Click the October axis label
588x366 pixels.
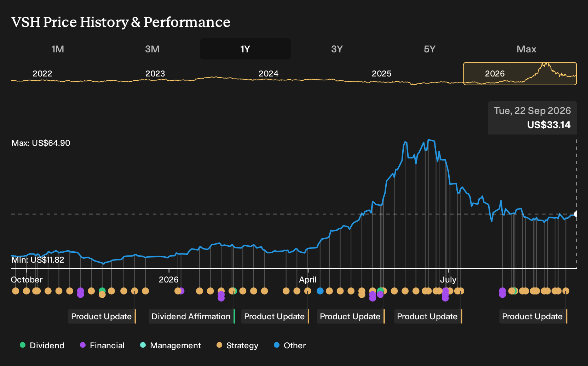click(27, 280)
